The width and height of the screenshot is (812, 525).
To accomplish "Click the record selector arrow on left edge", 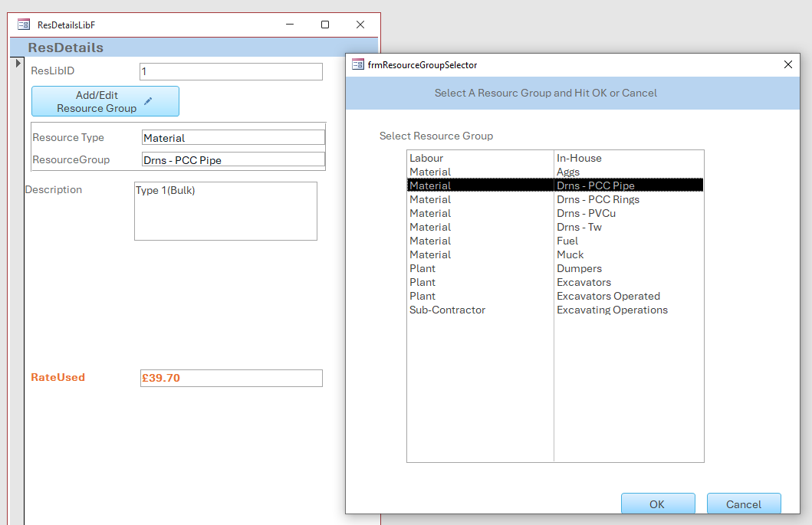I will click(18, 63).
